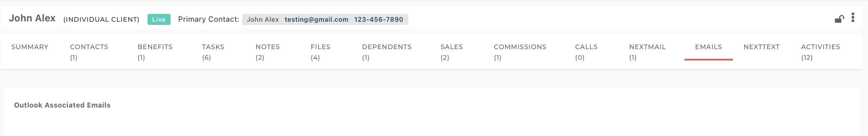Image resolution: width=868 pixels, height=136 pixels.
Task: Show the Sales tab
Action: point(451,52)
